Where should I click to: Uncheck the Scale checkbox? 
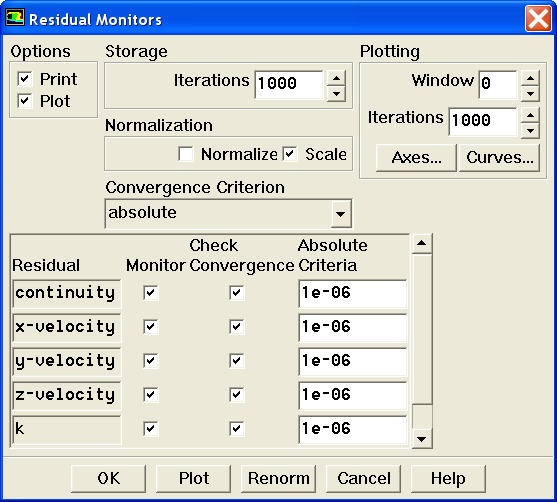pos(290,154)
